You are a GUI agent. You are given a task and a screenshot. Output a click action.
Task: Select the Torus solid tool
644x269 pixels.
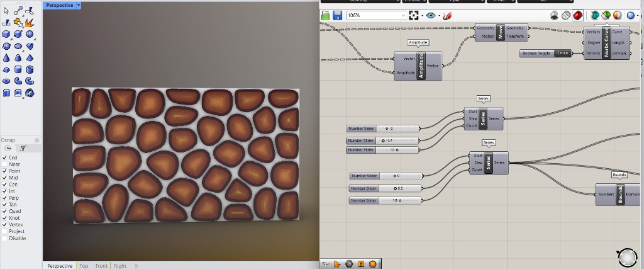6,81
